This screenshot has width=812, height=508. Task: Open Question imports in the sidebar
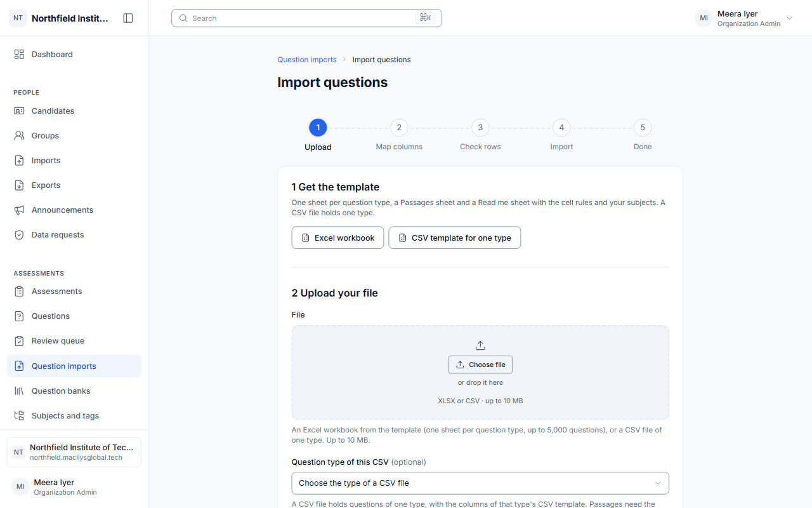coord(74,366)
